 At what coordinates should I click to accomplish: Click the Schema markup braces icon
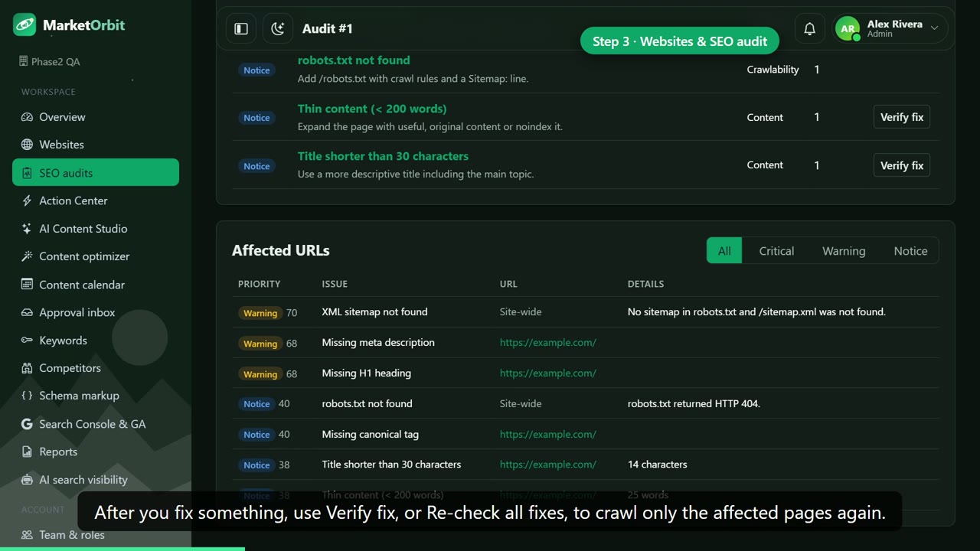(27, 396)
